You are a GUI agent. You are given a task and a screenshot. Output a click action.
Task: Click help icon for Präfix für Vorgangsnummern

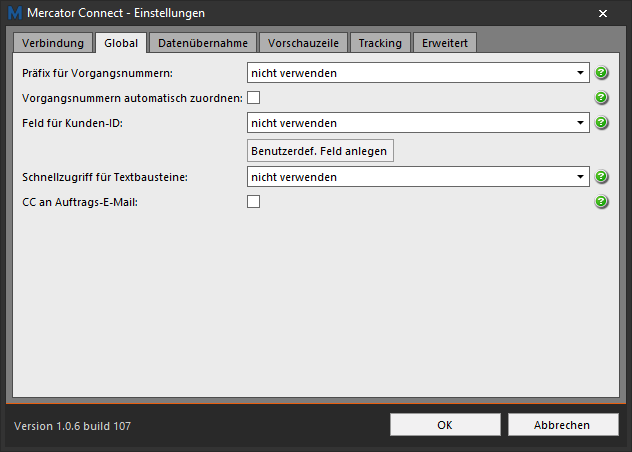pos(601,73)
